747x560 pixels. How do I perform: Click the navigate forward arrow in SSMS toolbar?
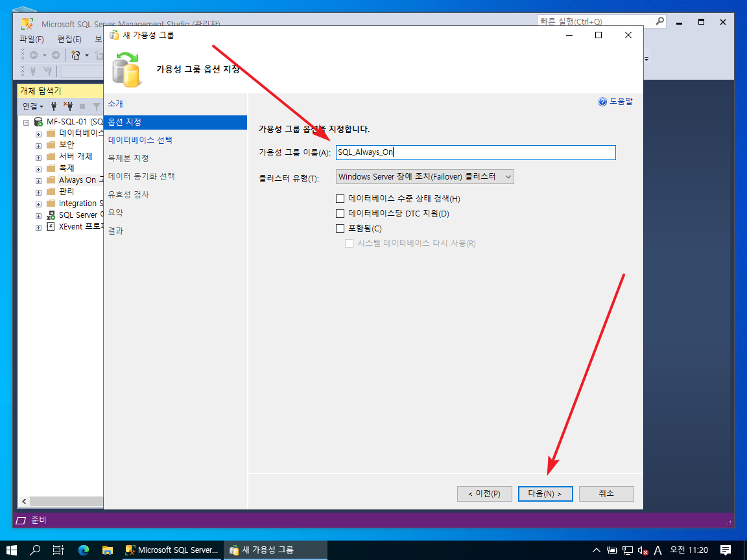coord(56,55)
